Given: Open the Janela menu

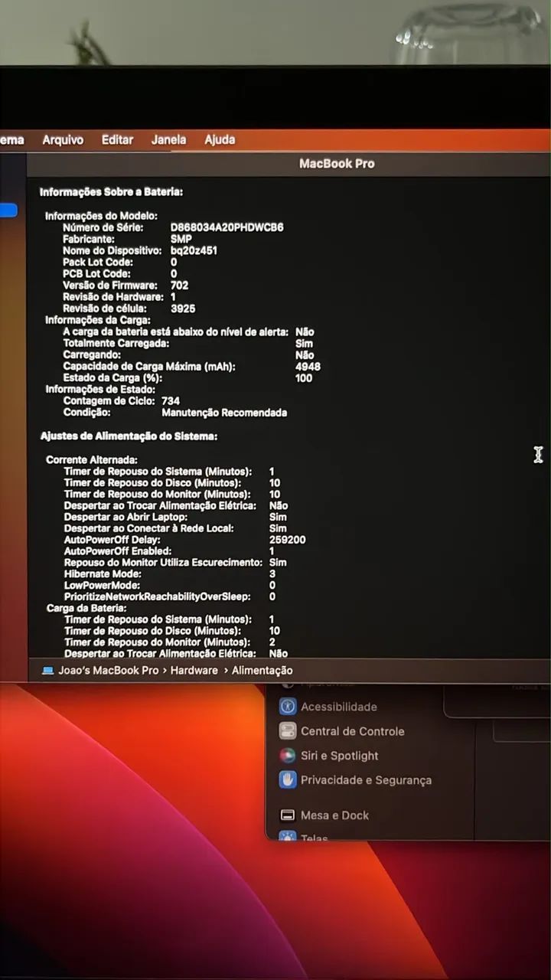Looking at the screenshot, I should [168, 139].
